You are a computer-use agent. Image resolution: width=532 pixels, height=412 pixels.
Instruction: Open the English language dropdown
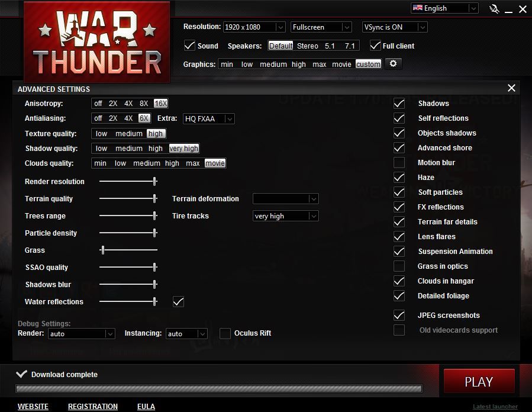(444, 8)
